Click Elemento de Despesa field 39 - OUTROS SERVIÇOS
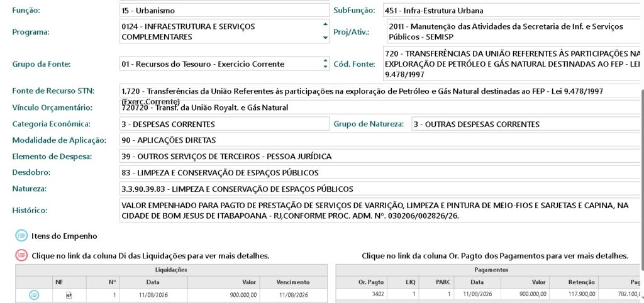Image resolution: width=644 pixels, height=303 pixels. coord(380,157)
